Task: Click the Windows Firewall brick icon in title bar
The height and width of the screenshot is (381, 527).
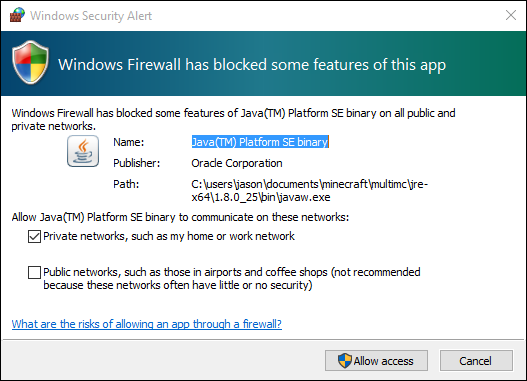Action: click(17, 15)
